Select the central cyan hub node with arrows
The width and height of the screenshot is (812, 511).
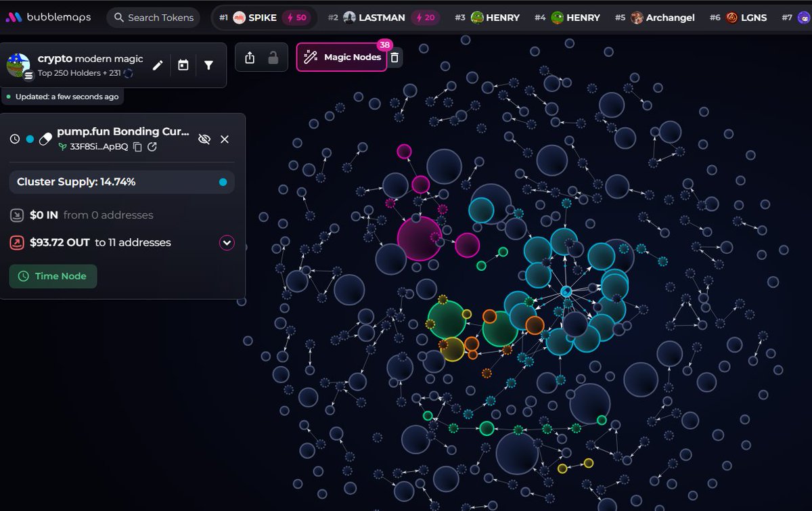click(566, 291)
